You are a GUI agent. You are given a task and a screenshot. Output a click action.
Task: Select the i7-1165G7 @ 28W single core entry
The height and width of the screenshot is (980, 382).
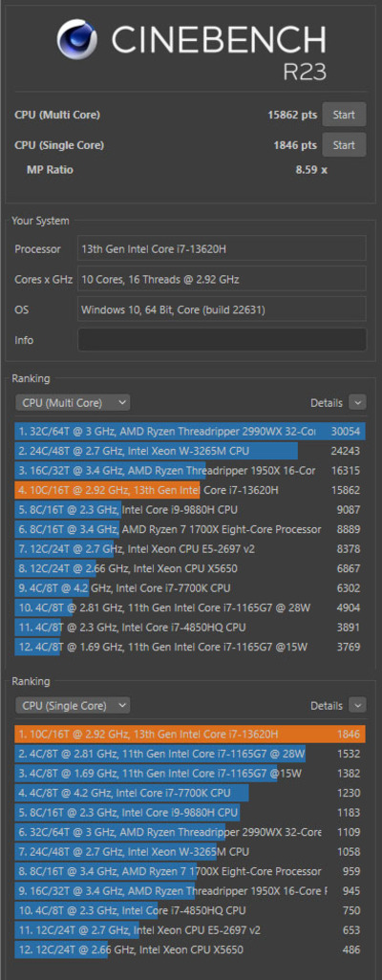point(190,754)
